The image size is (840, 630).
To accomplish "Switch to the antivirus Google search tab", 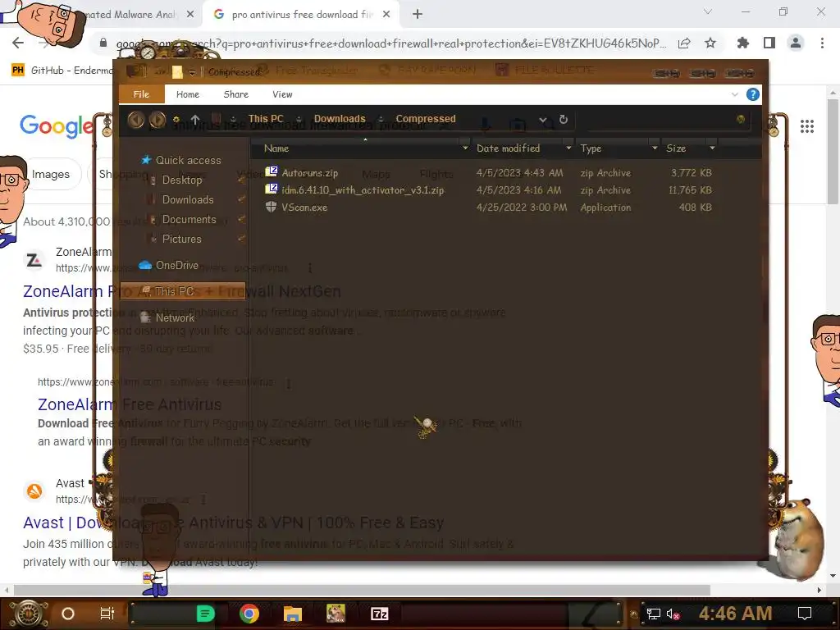I will pyautogui.click(x=301, y=15).
